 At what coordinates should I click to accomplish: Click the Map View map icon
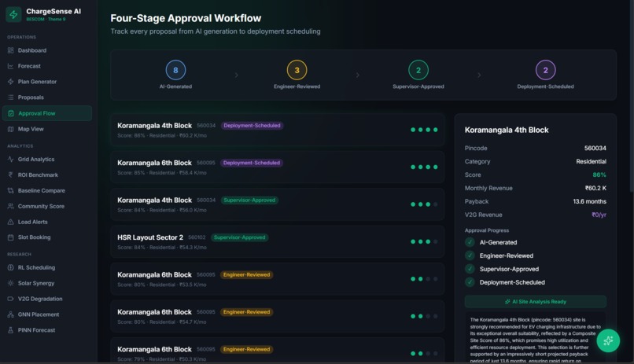(10, 129)
